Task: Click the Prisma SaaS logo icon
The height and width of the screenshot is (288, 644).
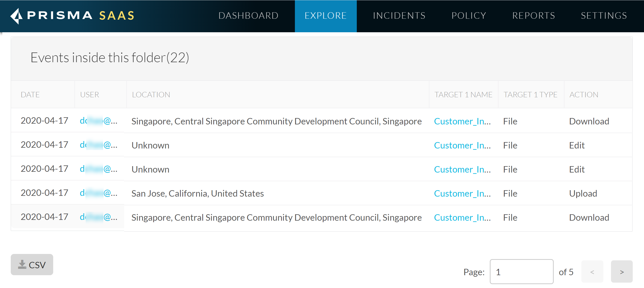Action: point(17,16)
